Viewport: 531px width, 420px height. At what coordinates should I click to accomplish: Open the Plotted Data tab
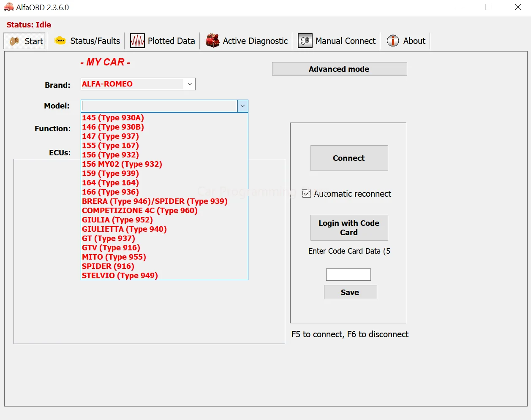pyautogui.click(x=163, y=41)
